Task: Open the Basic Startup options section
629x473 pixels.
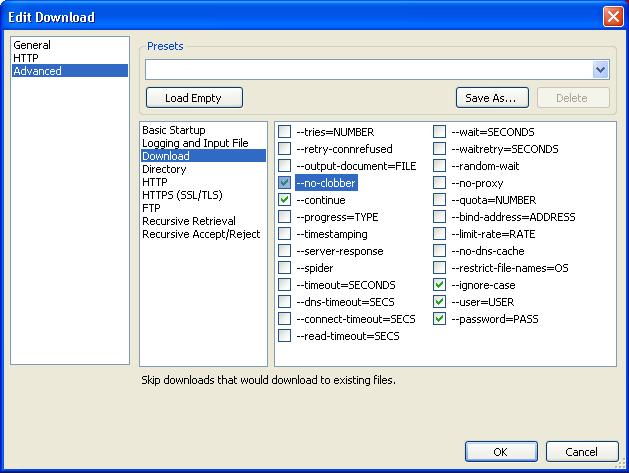Action: [x=173, y=130]
